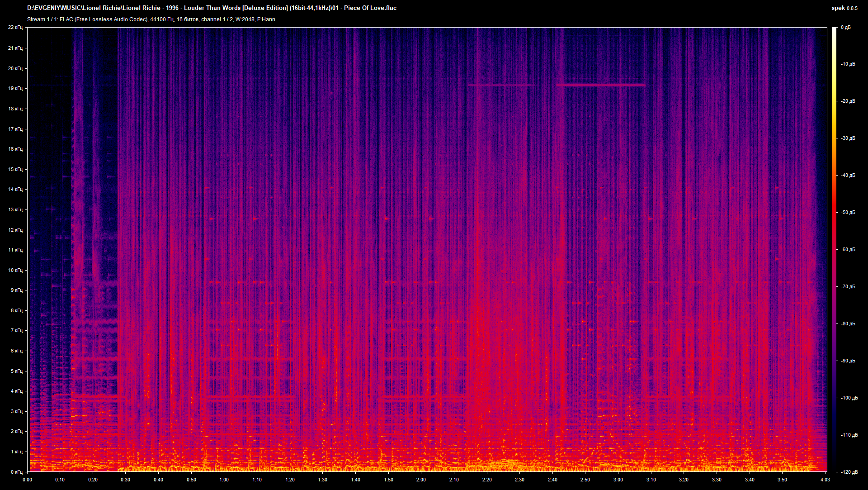Click the -30 дБ level scale label
868x490 pixels.
[848, 138]
